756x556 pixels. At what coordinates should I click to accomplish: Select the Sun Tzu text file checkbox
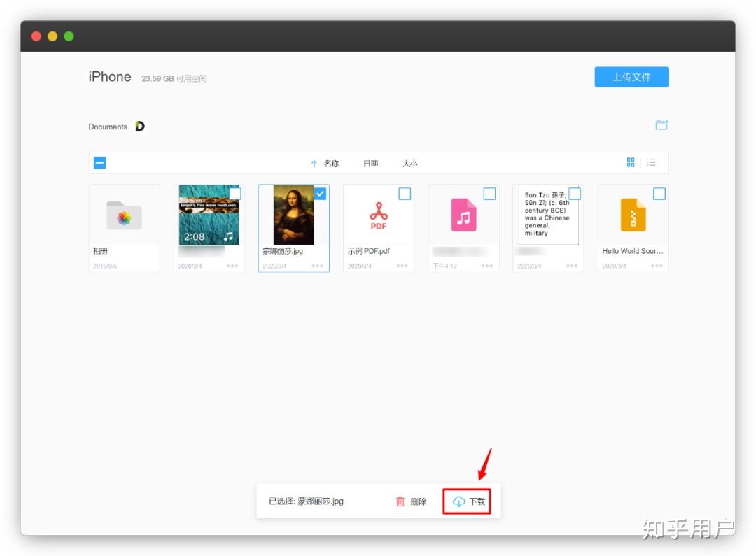[x=575, y=194]
